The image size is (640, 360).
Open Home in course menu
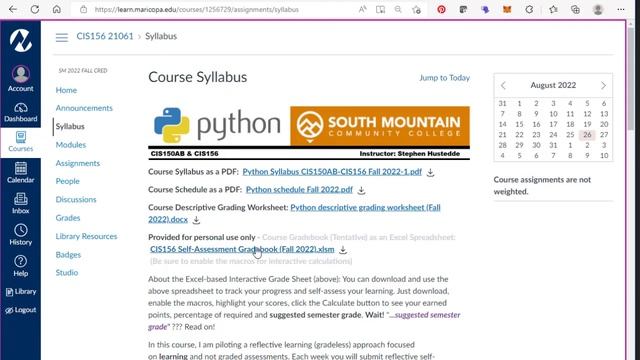tap(66, 90)
